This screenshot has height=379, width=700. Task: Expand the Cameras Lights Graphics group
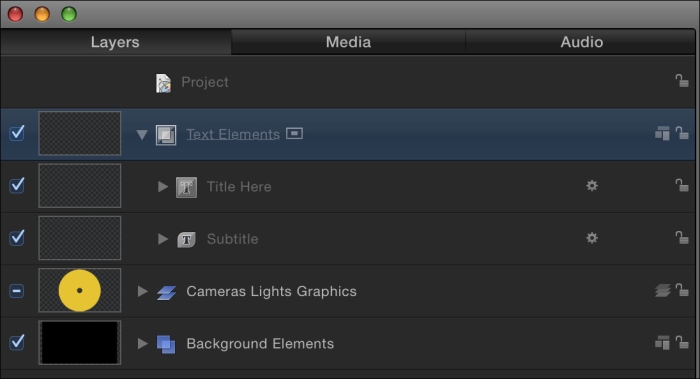[142, 292]
